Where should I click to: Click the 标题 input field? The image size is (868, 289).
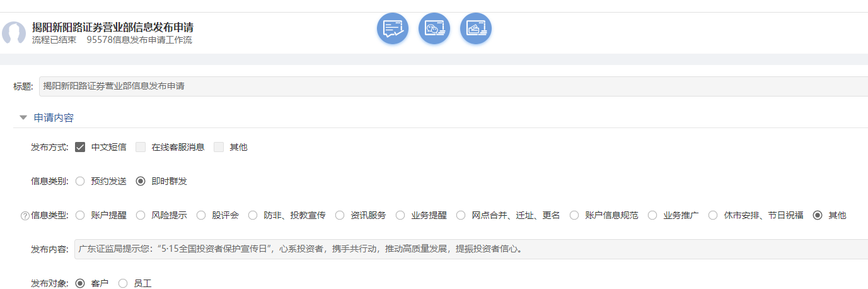(x=453, y=86)
